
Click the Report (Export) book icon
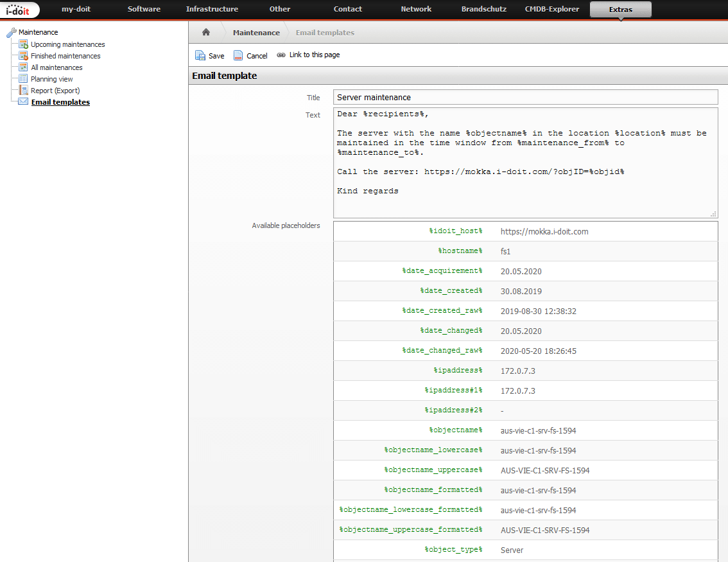[24, 91]
